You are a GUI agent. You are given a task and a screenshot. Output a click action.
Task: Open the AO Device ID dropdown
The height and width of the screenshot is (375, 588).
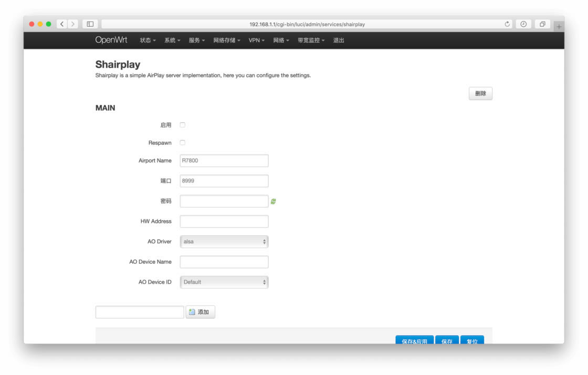(x=224, y=282)
